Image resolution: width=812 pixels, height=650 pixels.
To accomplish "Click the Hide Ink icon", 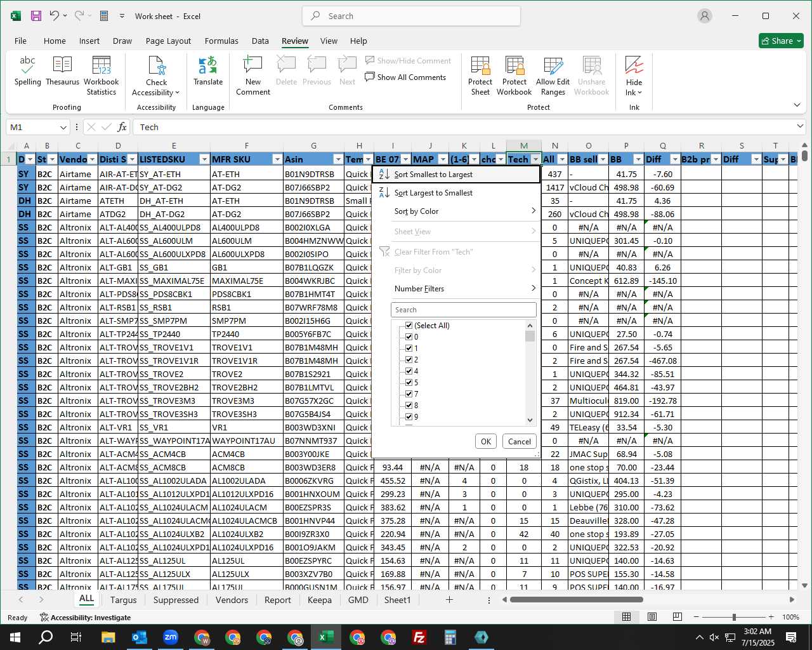I will coord(634,76).
